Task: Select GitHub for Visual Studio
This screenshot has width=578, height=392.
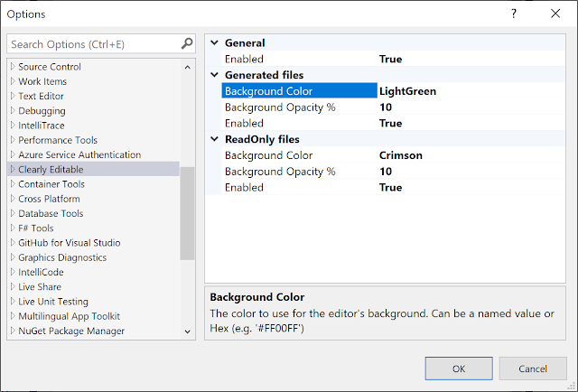Action: (x=70, y=243)
